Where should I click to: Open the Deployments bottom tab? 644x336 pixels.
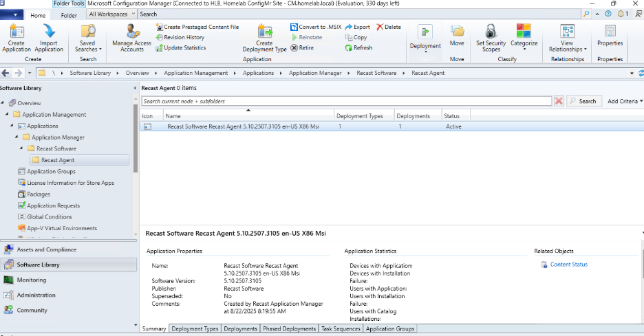pos(241,328)
